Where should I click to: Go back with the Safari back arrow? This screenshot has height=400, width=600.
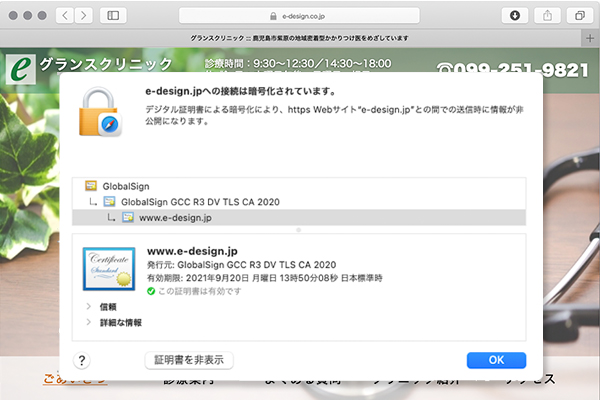(65, 15)
